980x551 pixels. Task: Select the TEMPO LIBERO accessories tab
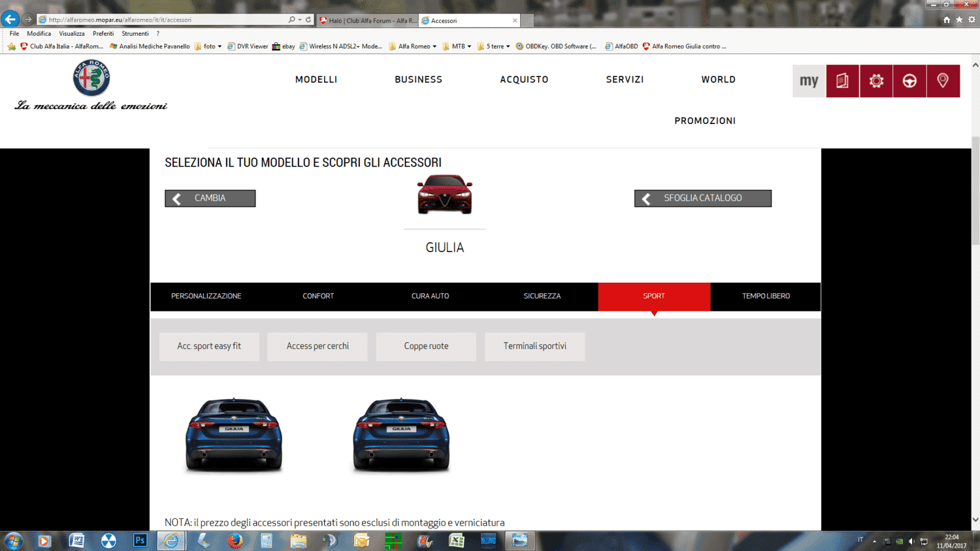[766, 296]
